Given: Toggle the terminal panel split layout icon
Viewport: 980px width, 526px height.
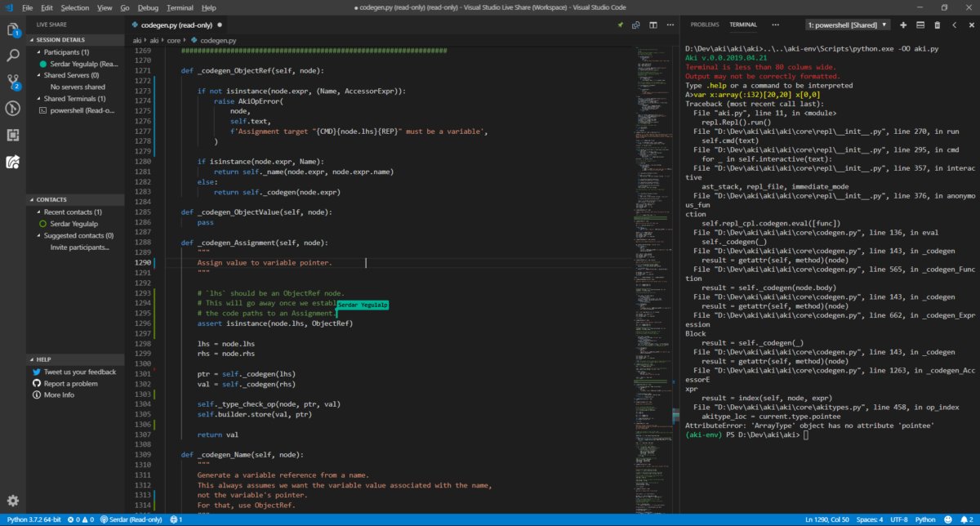Looking at the screenshot, I should click(x=920, y=25).
